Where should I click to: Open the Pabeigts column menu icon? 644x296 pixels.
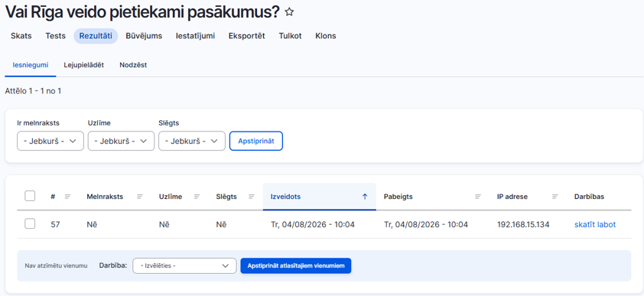[478, 197]
